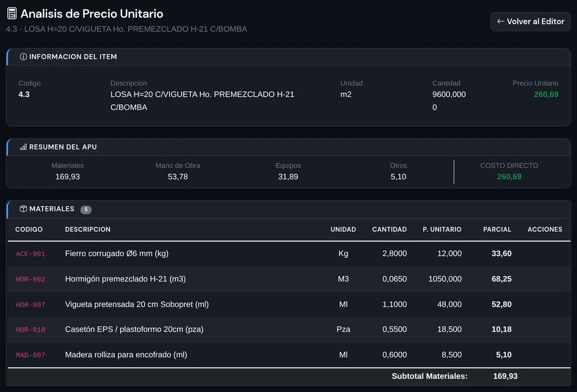
Task: Click the quantity 0,5500 cell
Action: click(x=394, y=329)
